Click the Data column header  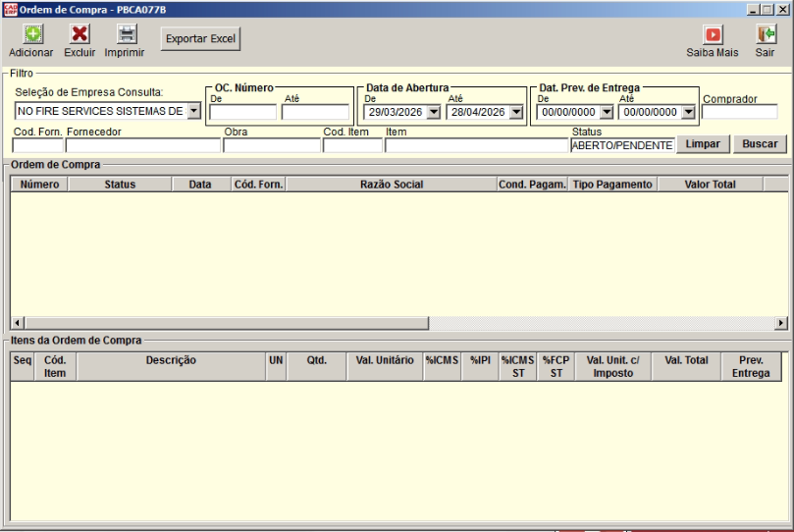click(x=201, y=185)
